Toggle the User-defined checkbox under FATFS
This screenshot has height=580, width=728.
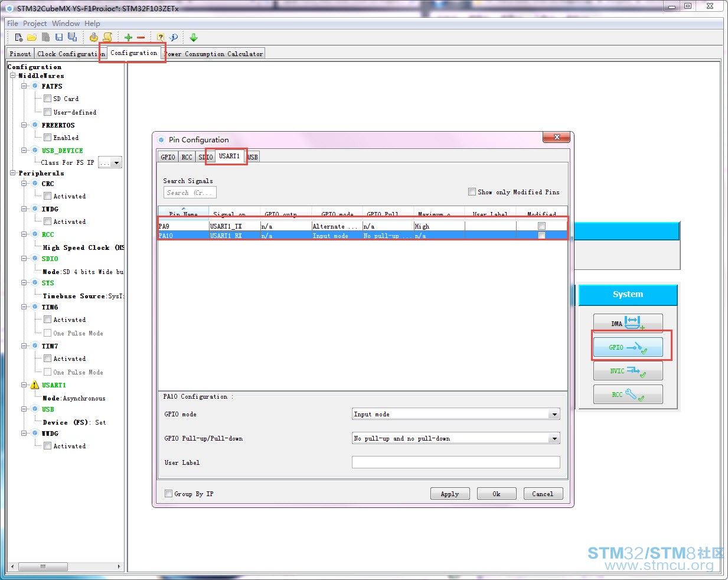point(47,112)
